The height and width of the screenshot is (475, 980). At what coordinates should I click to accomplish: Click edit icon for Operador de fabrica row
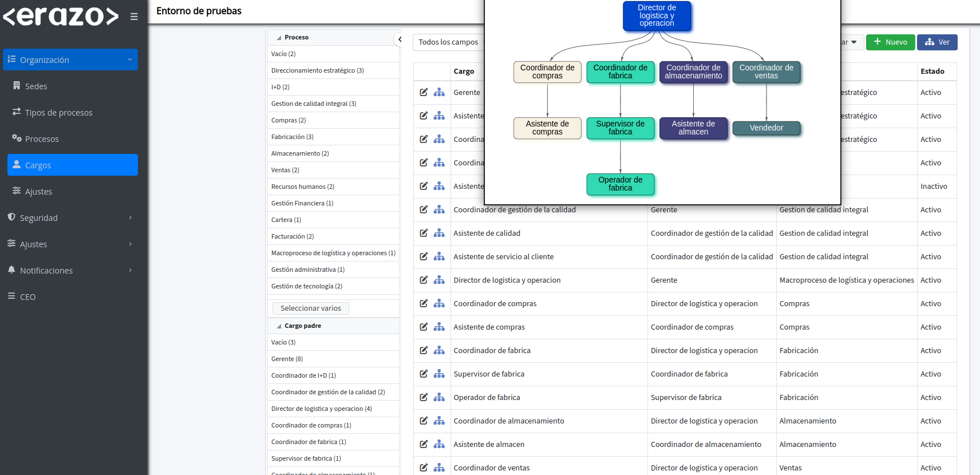click(x=424, y=397)
